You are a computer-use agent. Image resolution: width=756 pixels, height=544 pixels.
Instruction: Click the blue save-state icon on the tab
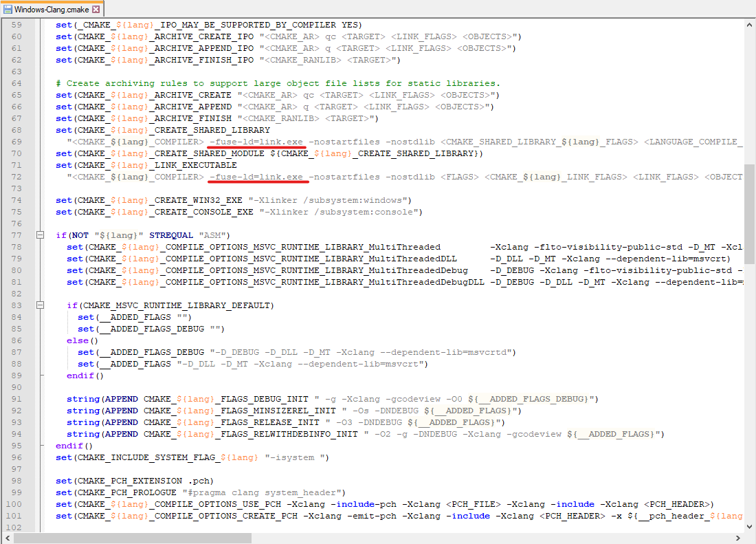point(7,10)
